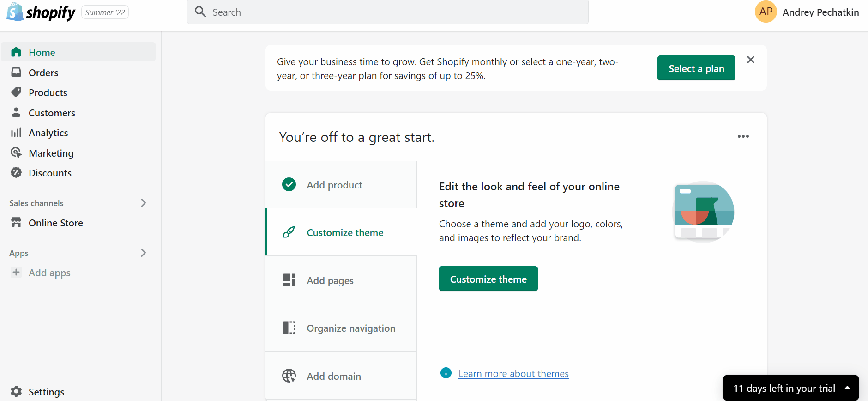Open the AP user avatar
Screen dimensions: 868x401
pos(766,12)
